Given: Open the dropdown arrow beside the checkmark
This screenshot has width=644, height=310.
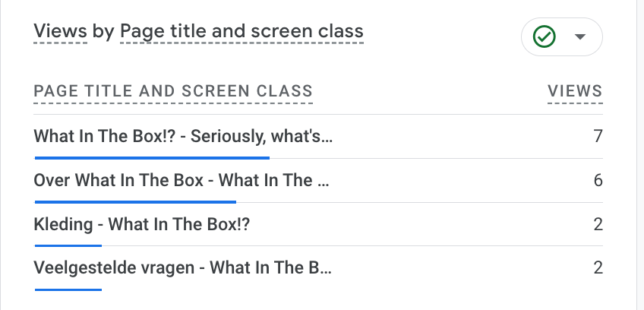Looking at the screenshot, I should point(580,36).
